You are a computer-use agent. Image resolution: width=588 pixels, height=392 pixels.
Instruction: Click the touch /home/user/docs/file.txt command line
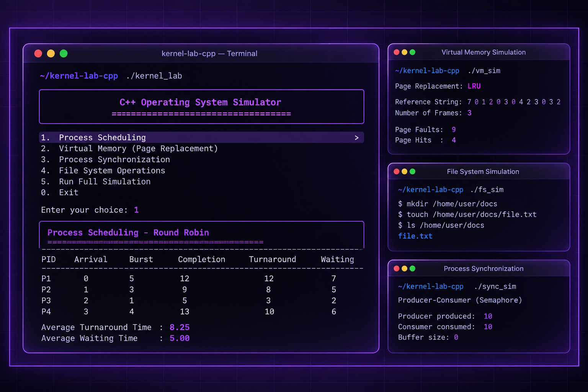[467, 215]
